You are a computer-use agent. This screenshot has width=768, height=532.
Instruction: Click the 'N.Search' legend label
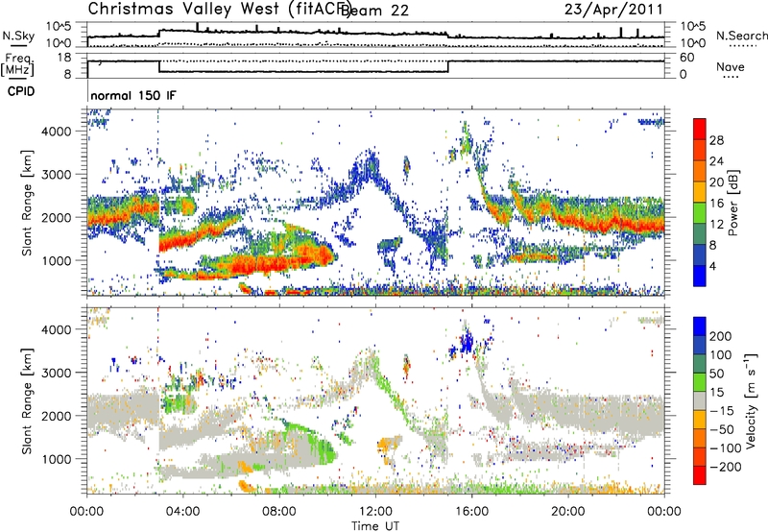click(741, 36)
